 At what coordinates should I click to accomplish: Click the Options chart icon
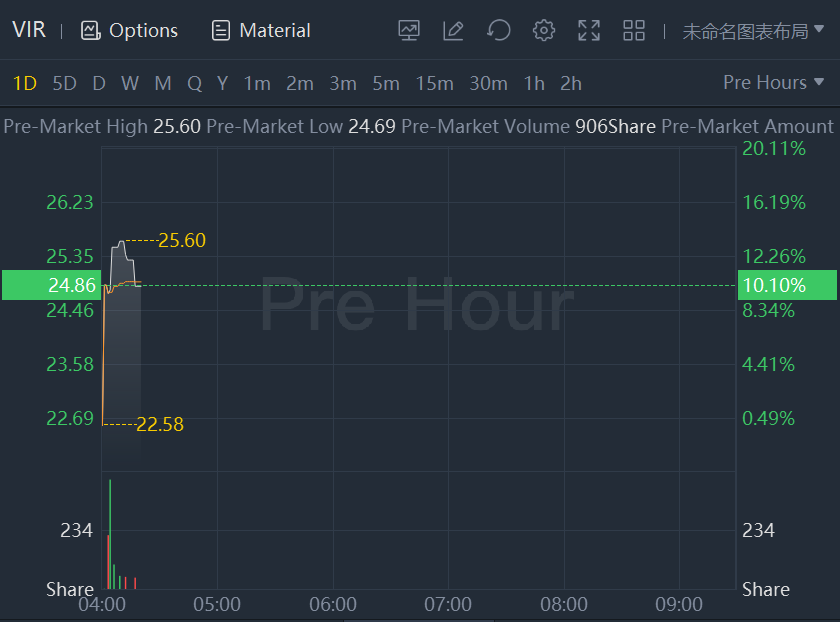coord(91,30)
